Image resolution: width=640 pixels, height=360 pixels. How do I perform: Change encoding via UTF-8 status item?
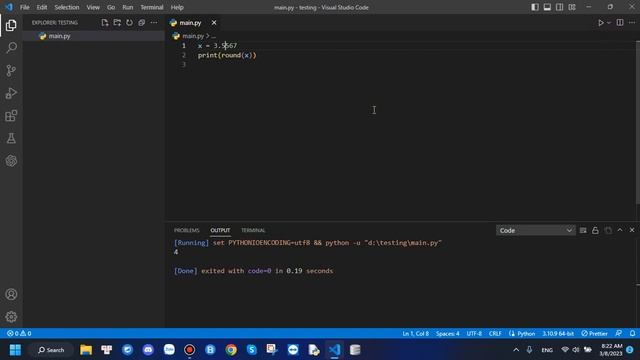point(474,333)
